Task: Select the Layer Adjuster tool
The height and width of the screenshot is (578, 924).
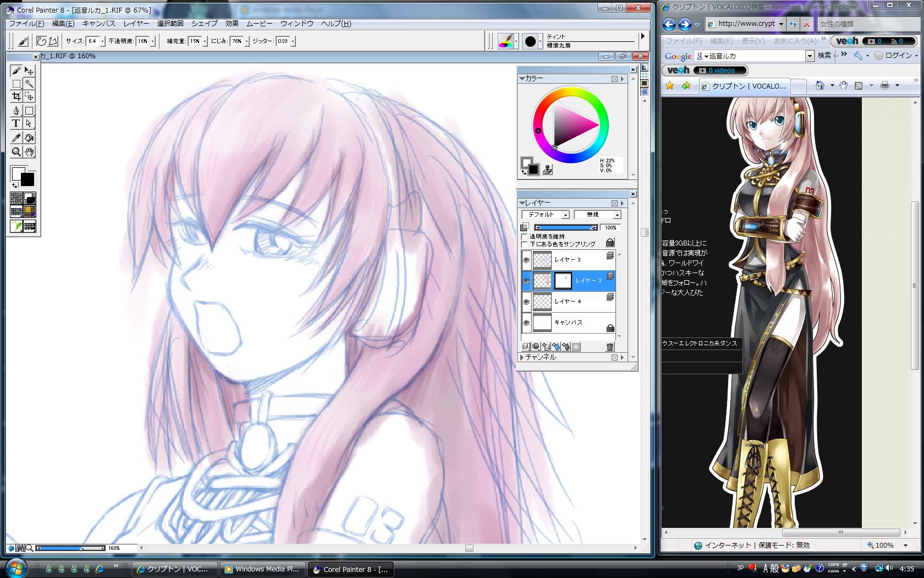Action: [x=29, y=70]
